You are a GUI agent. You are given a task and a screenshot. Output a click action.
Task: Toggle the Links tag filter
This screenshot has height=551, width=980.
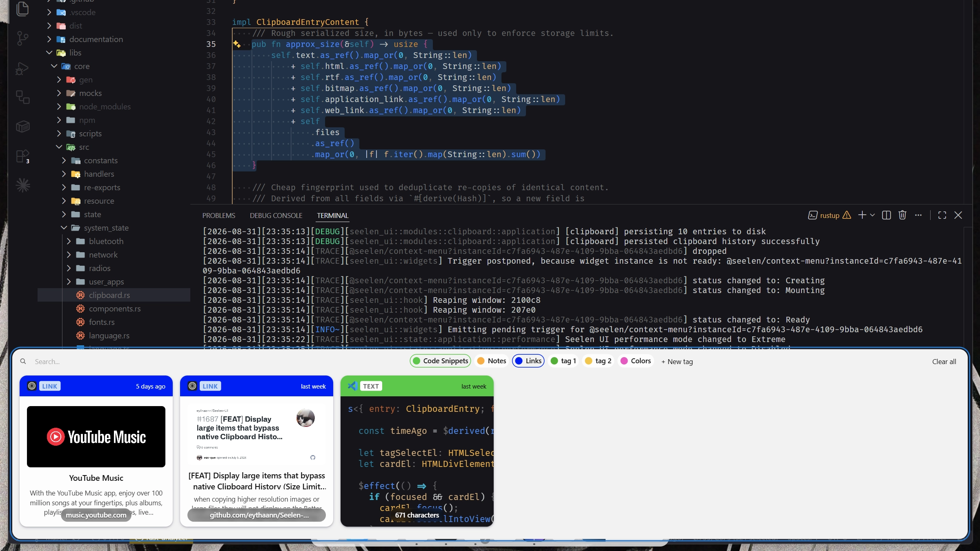[x=528, y=361]
